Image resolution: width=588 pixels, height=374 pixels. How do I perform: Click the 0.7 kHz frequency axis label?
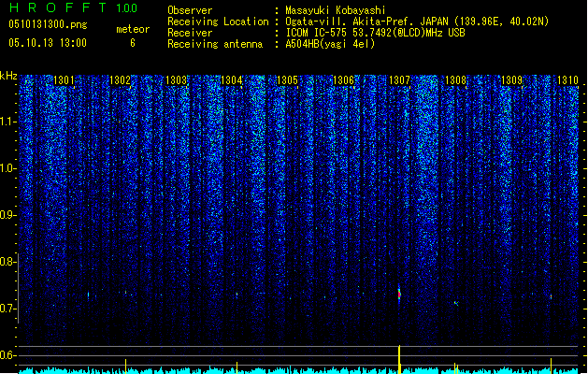coord(8,309)
